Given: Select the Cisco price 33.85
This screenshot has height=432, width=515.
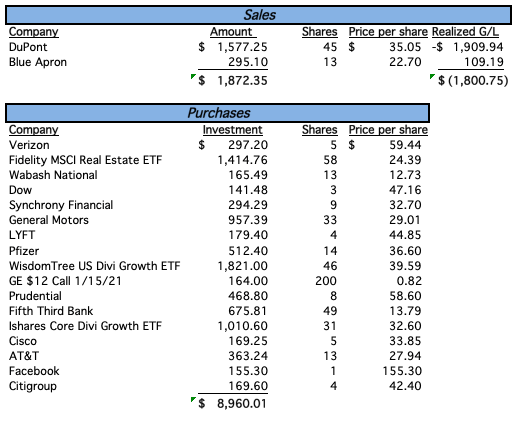Looking at the screenshot, I should click(405, 341).
